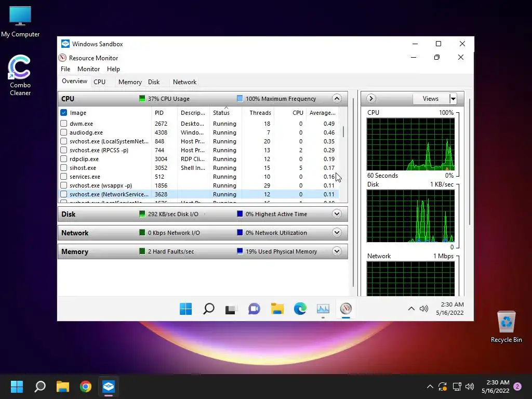Sort by PID column header

(165, 113)
